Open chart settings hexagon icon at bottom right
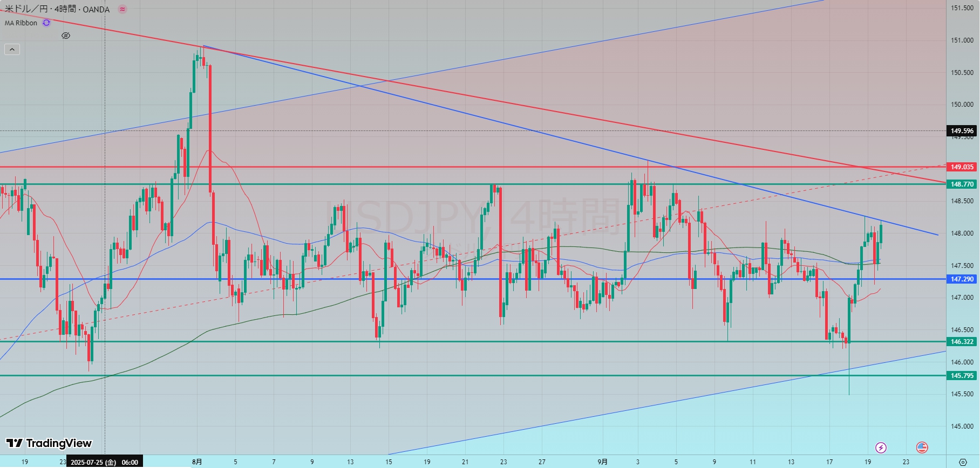This screenshot has width=980, height=468. coord(963,462)
